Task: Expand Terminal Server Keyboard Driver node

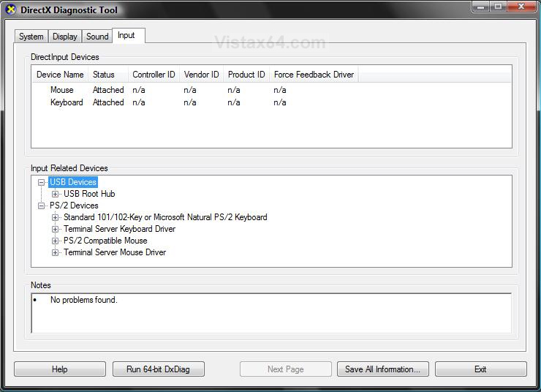Action: coord(56,229)
